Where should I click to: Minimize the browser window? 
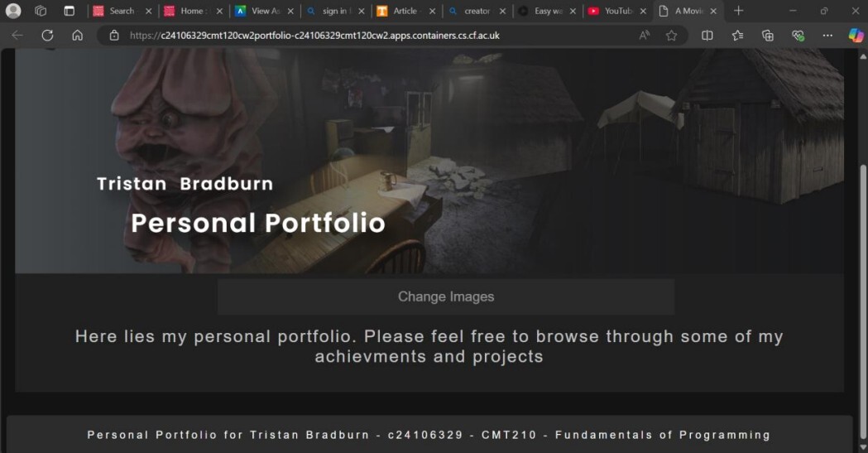[793, 11]
